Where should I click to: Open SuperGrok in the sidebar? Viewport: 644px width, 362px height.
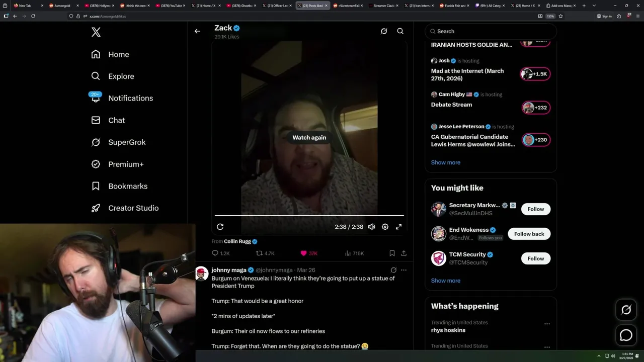pyautogui.click(x=118, y=142)
